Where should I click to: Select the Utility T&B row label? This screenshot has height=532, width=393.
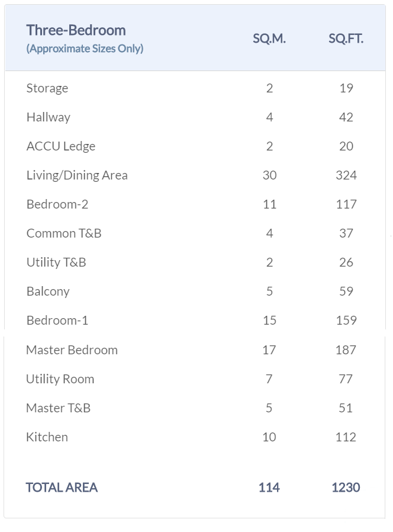click(x=56, y=262)
